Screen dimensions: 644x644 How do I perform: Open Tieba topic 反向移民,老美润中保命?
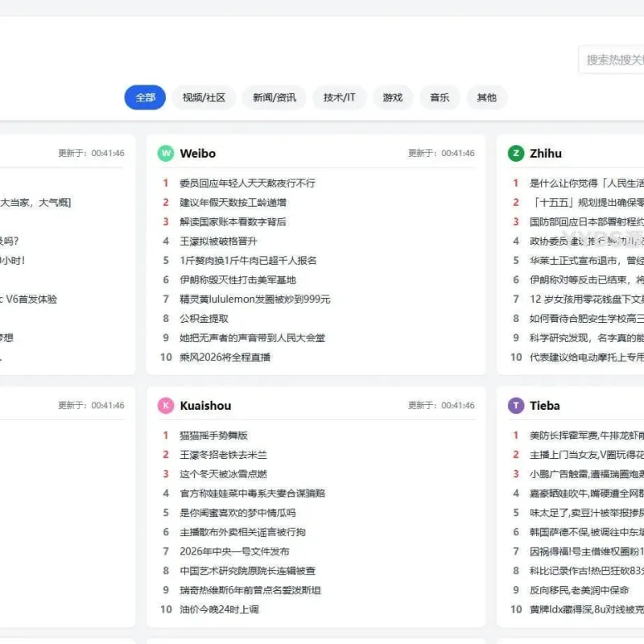(579, 590)
